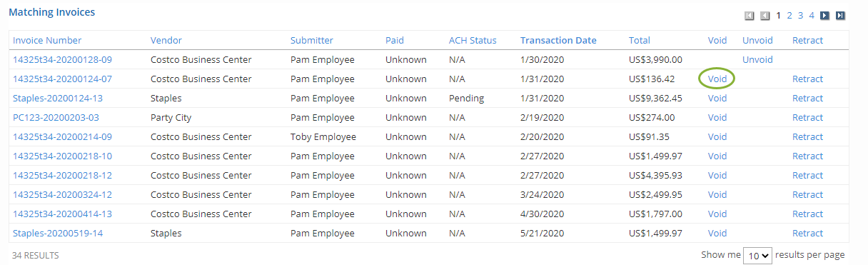Open invoice 14325t34-20200128-09
868x265 pixels.
(x=62, y=59)
